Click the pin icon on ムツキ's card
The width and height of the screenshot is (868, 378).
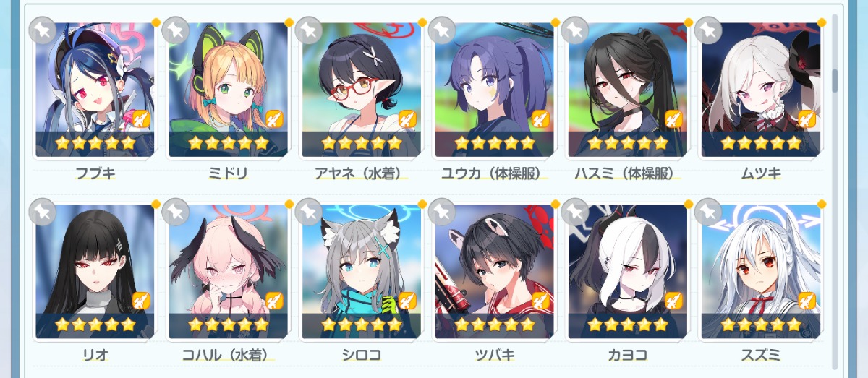tap(708, 30)
